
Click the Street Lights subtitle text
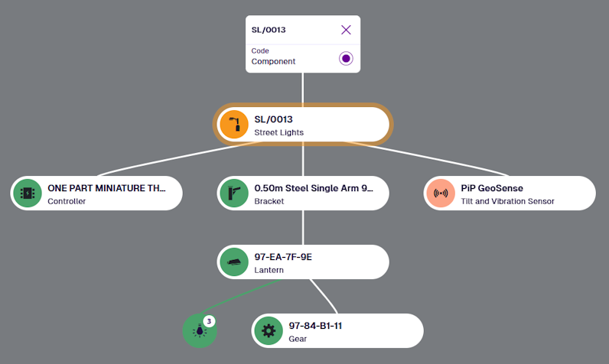pos(278,132)
